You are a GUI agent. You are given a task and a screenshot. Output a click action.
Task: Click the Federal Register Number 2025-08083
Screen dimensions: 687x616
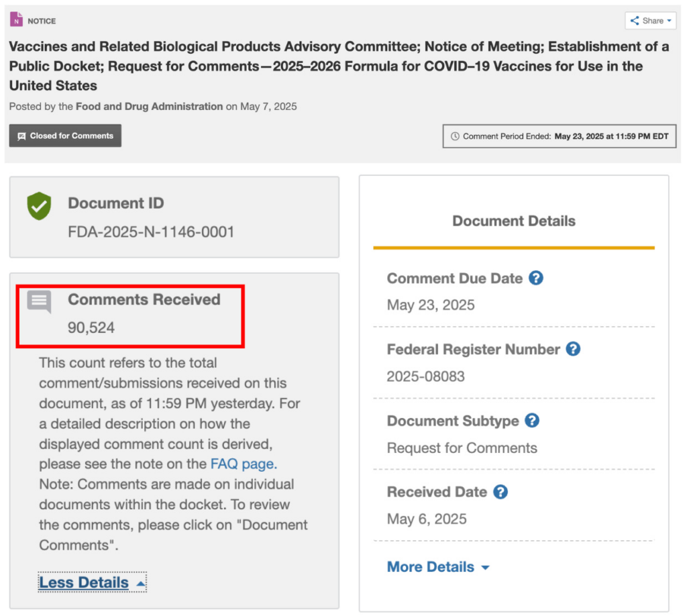point(425,376)
